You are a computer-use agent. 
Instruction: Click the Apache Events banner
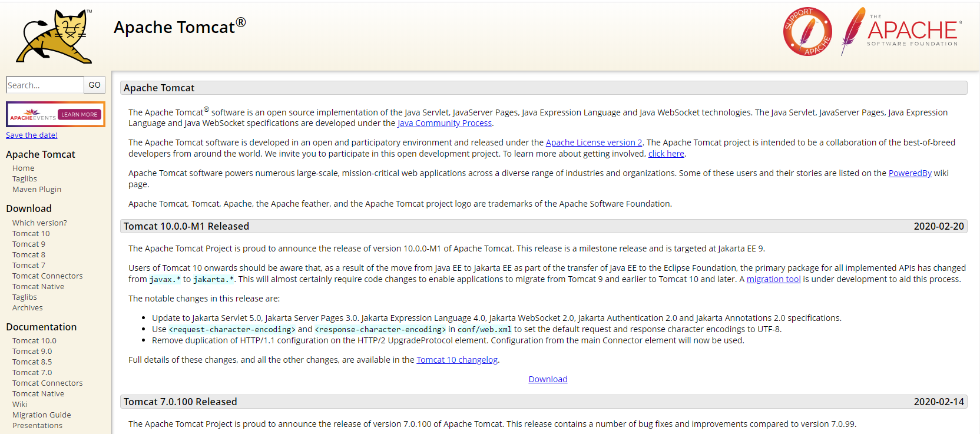tap(55, 114)
